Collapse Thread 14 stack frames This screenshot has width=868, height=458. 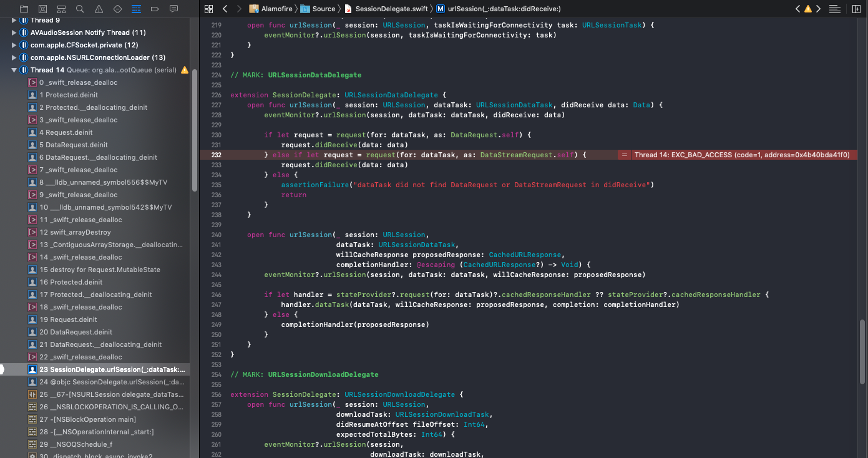[14, 70]
